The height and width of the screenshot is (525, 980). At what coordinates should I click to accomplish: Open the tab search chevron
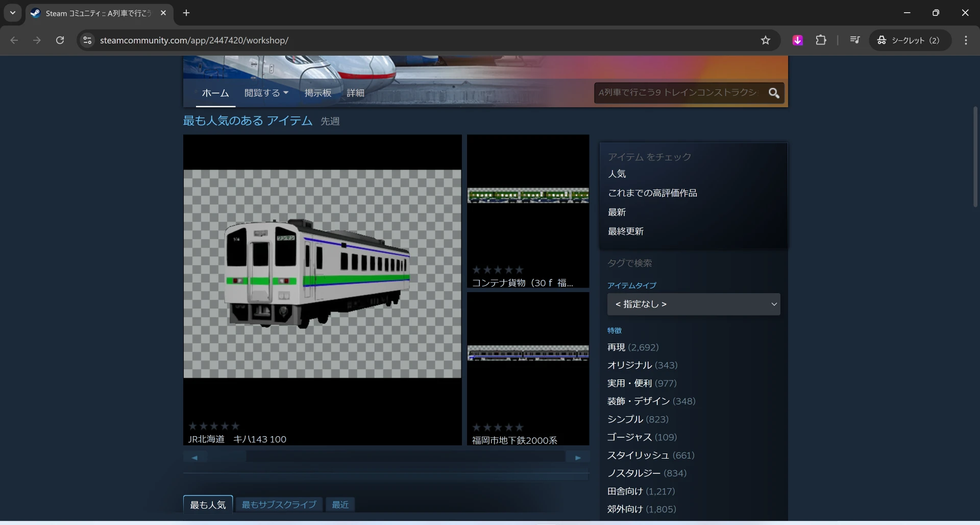tap(13, 13)
